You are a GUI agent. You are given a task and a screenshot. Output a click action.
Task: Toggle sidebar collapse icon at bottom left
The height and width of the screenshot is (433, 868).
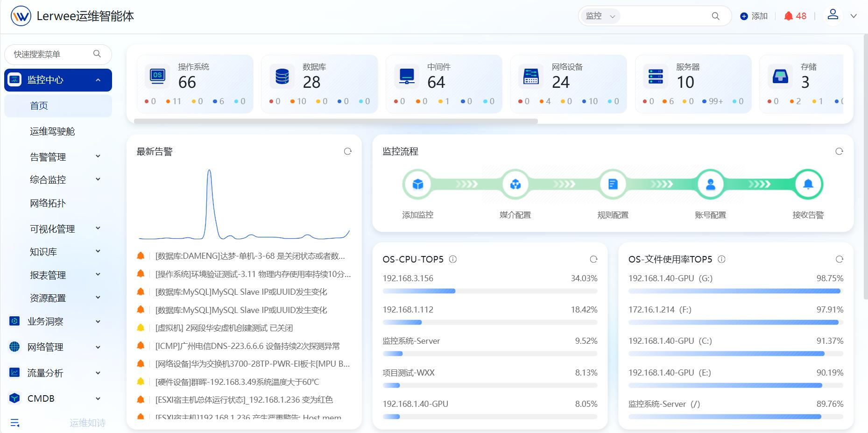click(x=15, y=423)
